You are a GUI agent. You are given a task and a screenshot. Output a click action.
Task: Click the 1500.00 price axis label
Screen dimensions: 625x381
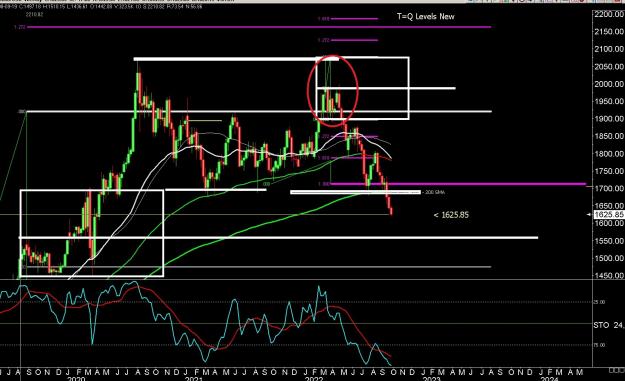(x=609, y=258)
